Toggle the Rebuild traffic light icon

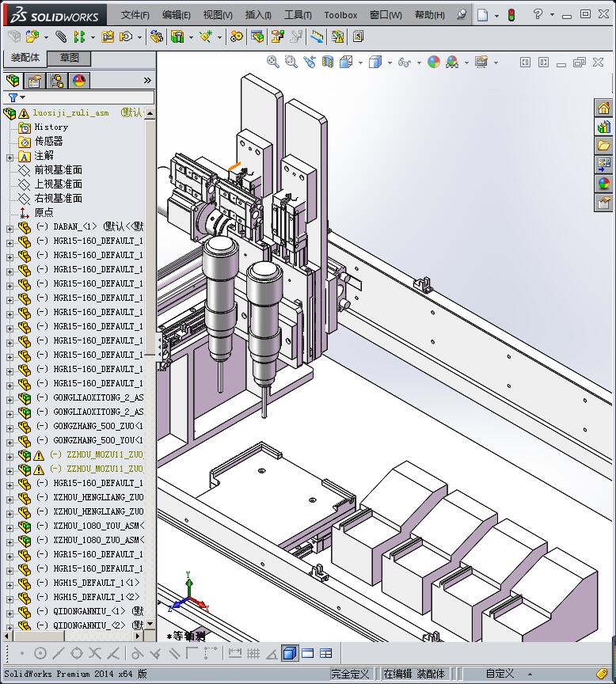511,15
